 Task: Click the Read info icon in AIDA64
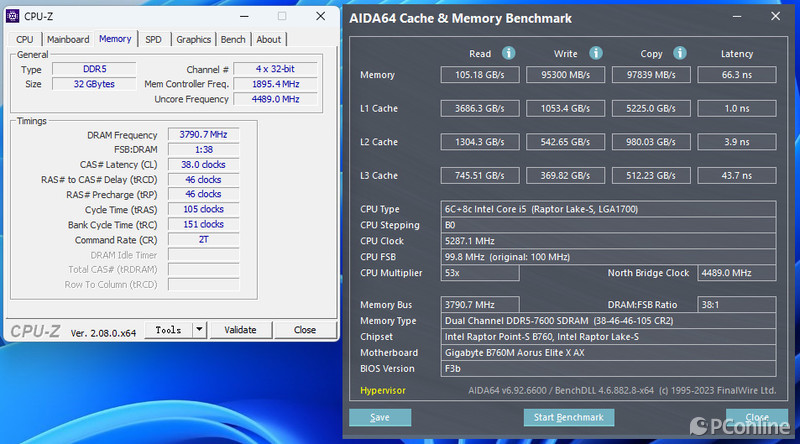(x=508, y=53)
